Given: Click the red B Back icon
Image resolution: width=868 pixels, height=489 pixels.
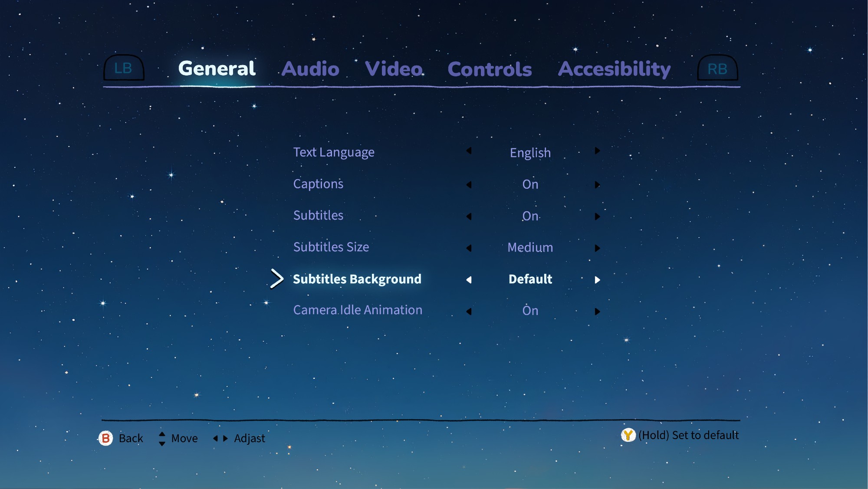Looking at the screenshot, I should [105, 438].
